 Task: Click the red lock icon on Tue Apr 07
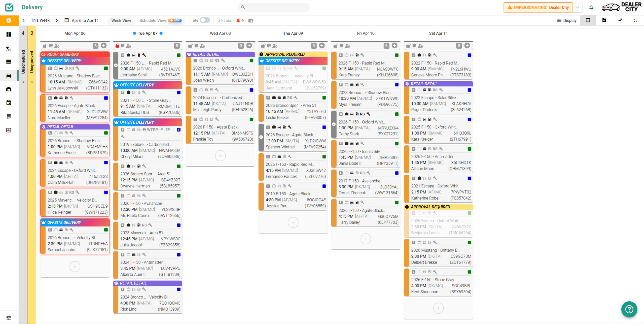117,46
